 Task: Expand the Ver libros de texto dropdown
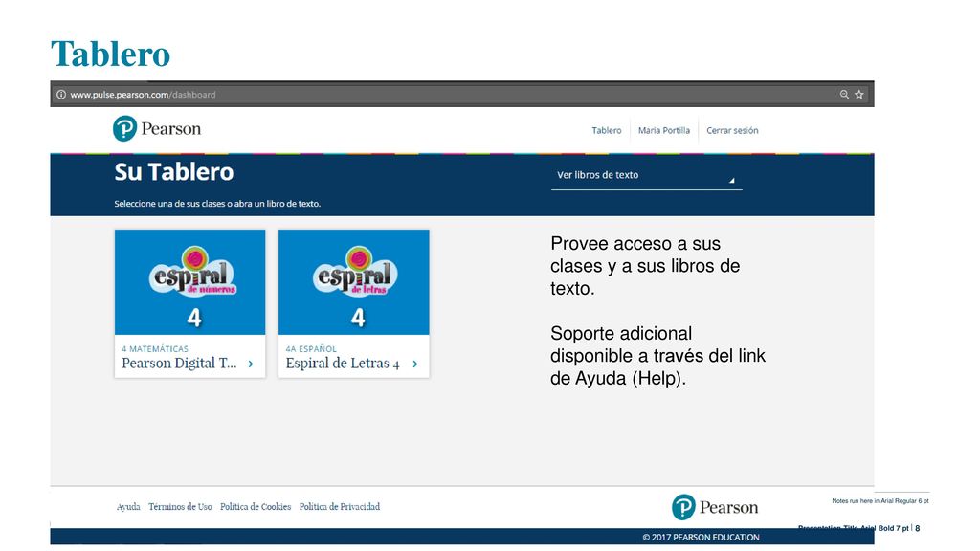click(646, 176)
